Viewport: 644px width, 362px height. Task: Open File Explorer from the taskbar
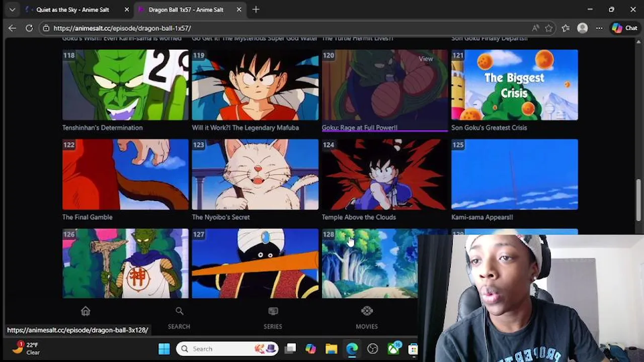(331, 349)
